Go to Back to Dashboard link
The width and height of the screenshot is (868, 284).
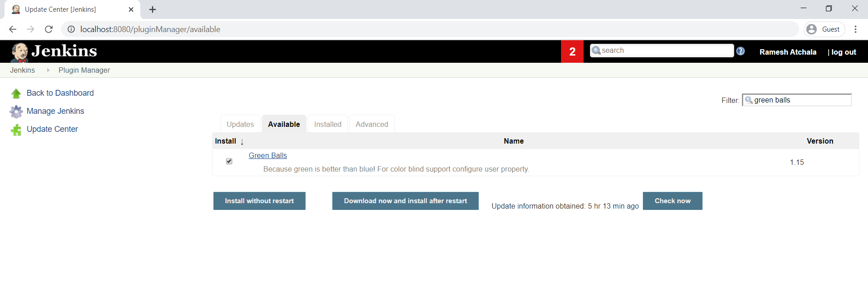[60, 93]
